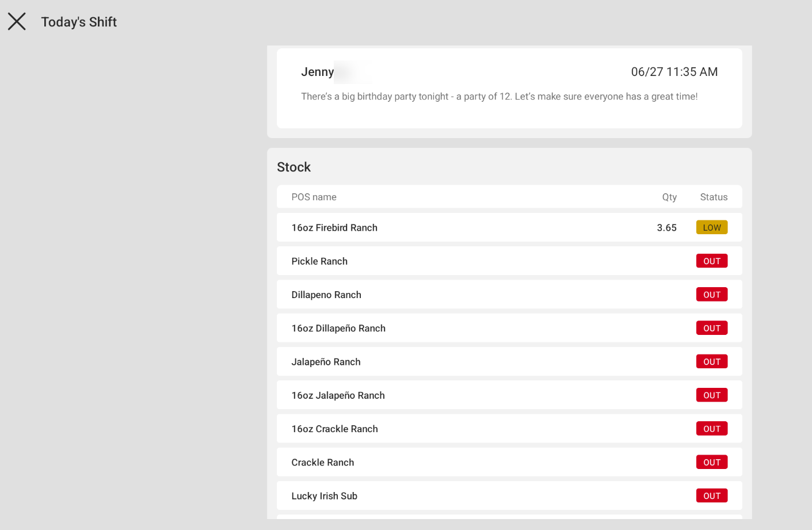Select the 16oz Firebird Ranch row
Screen dimensions: 812x530
click(509, 227)
